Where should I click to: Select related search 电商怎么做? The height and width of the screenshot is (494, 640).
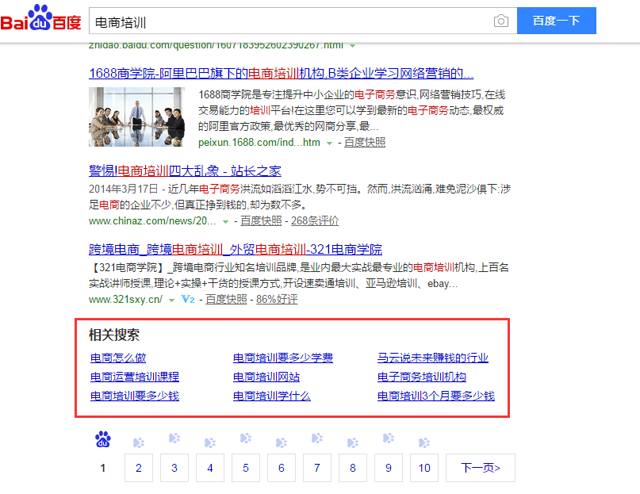(x=118, y=358)
